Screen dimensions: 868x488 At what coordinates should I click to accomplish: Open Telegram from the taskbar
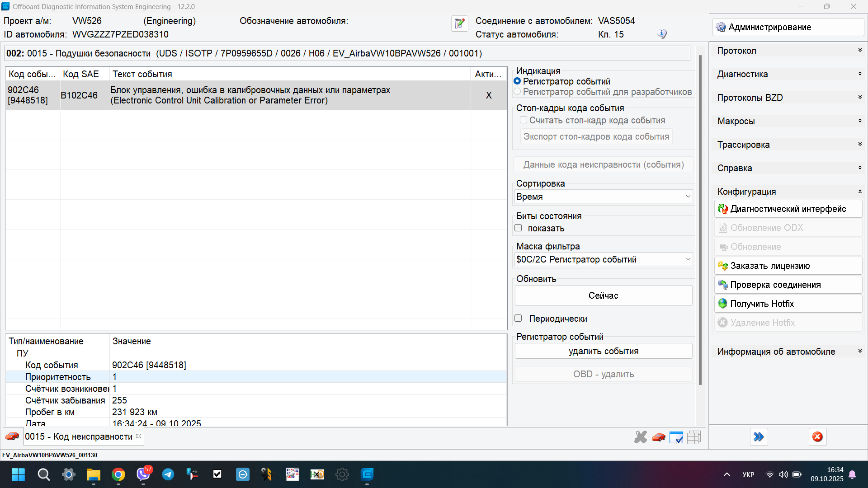click(168, 474)
